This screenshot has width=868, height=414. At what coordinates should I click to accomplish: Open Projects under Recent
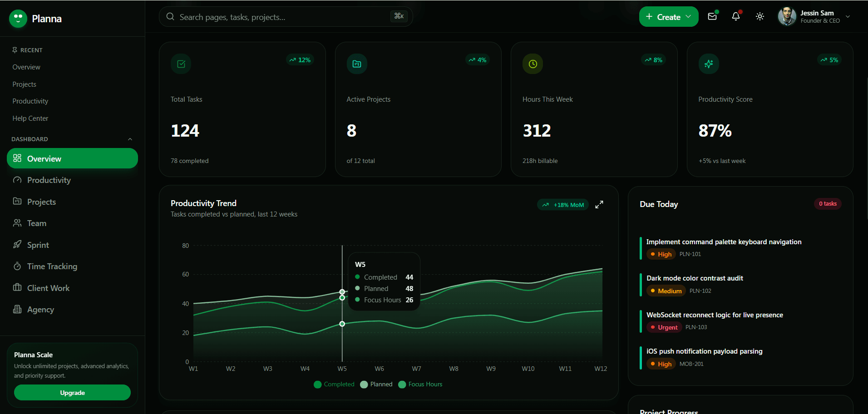pos(25,84)
